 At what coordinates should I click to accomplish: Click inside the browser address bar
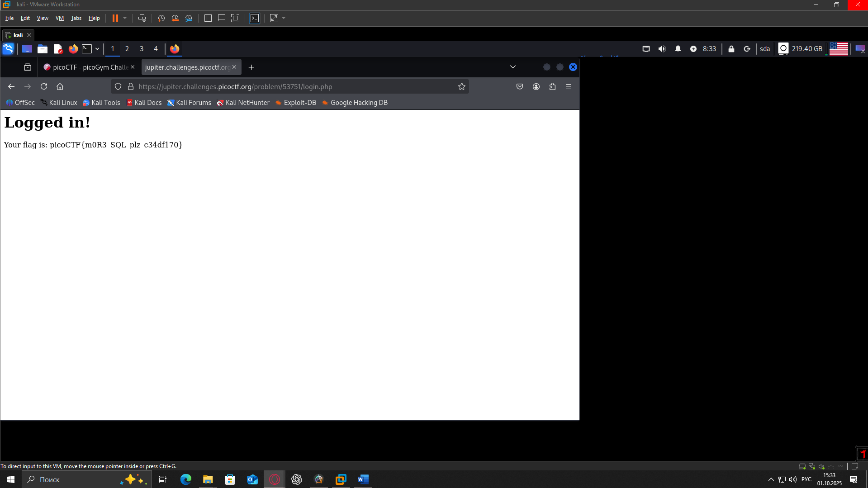[x=294, y=86]
